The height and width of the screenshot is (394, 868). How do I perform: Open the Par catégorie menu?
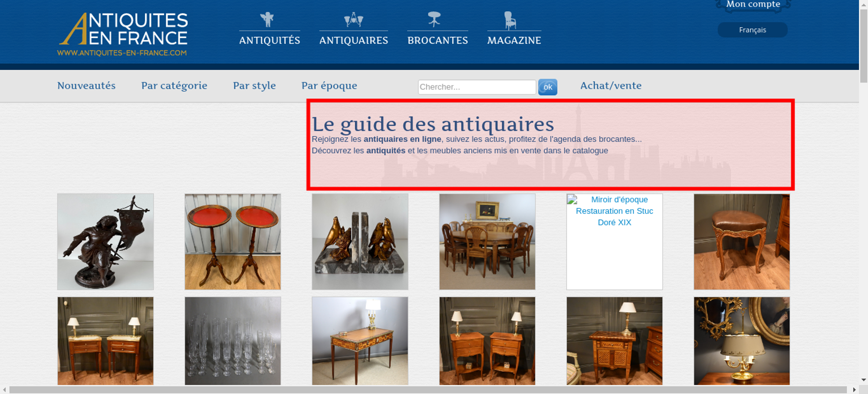(174, 85)
